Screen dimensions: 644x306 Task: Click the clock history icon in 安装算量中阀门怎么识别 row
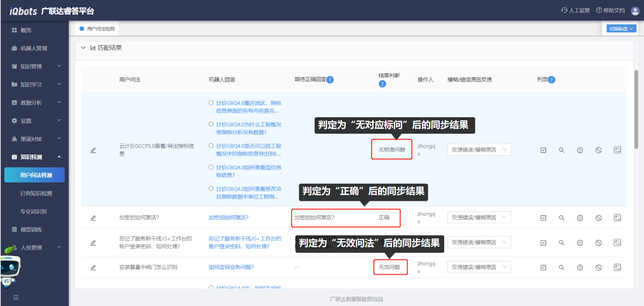coord(580,268)
